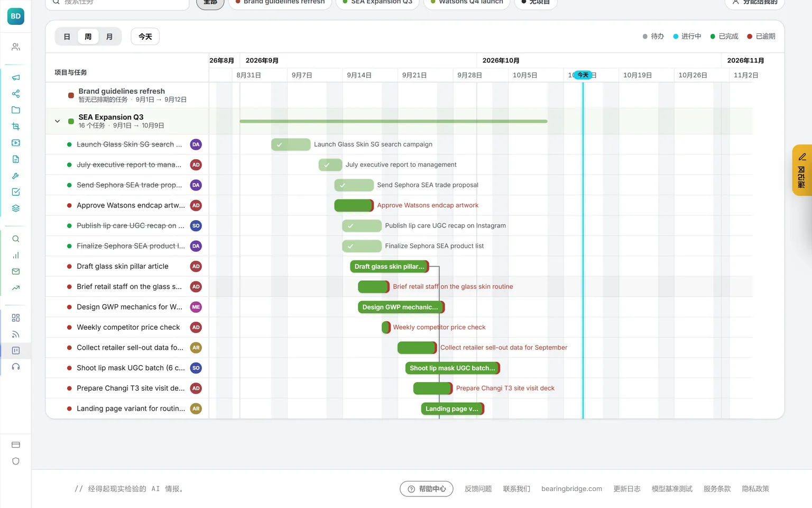Filter by Brand guidelines refresh chip

tap(280, 3)
